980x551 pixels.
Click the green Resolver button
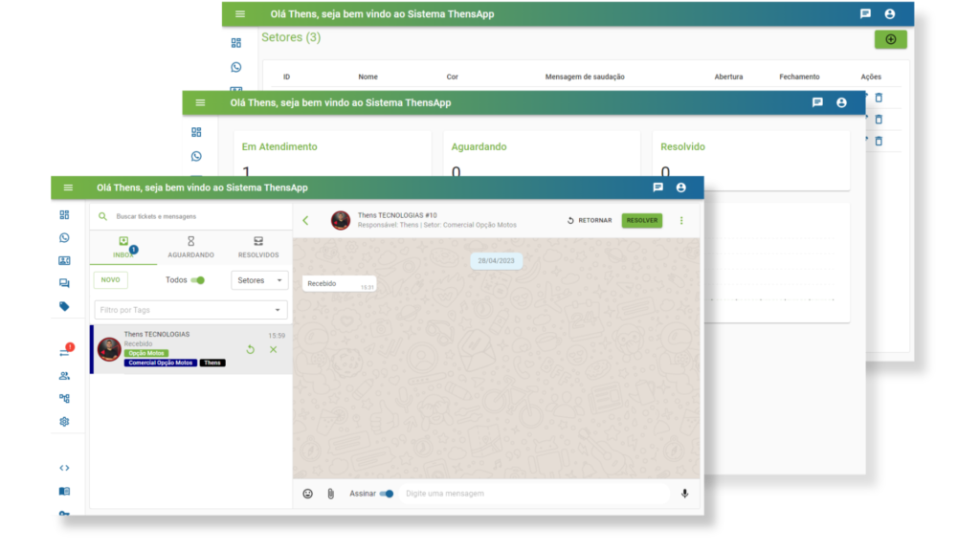coord(641,220)
